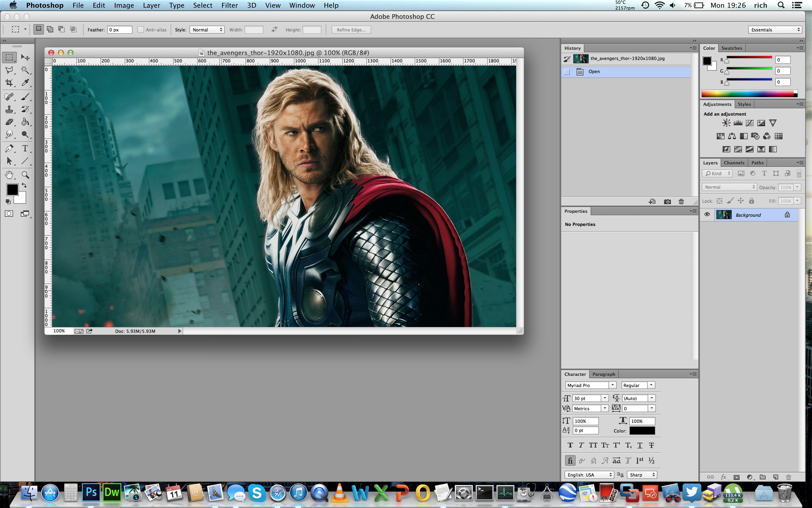Click the Refine Edge button
The width and height of the screenshot is (812, 508).
(351, 30)
